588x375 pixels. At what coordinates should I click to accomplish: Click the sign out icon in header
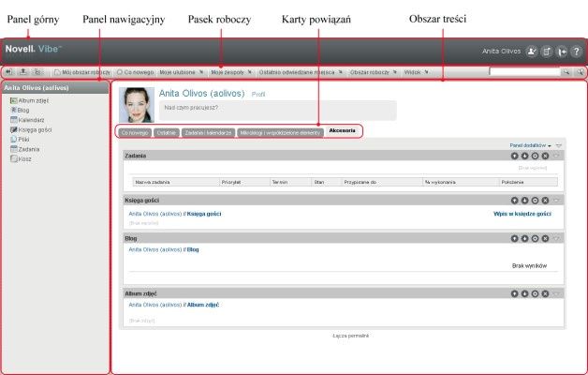562,52
